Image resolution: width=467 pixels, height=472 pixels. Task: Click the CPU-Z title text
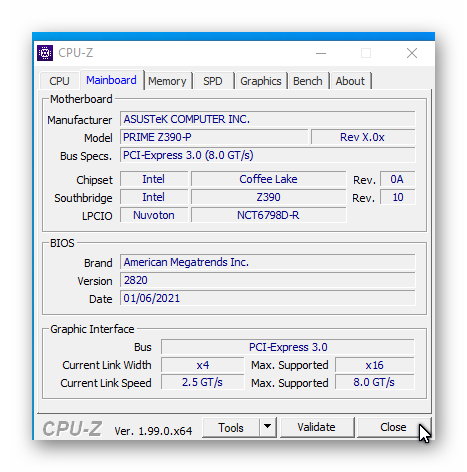[76, 53]
